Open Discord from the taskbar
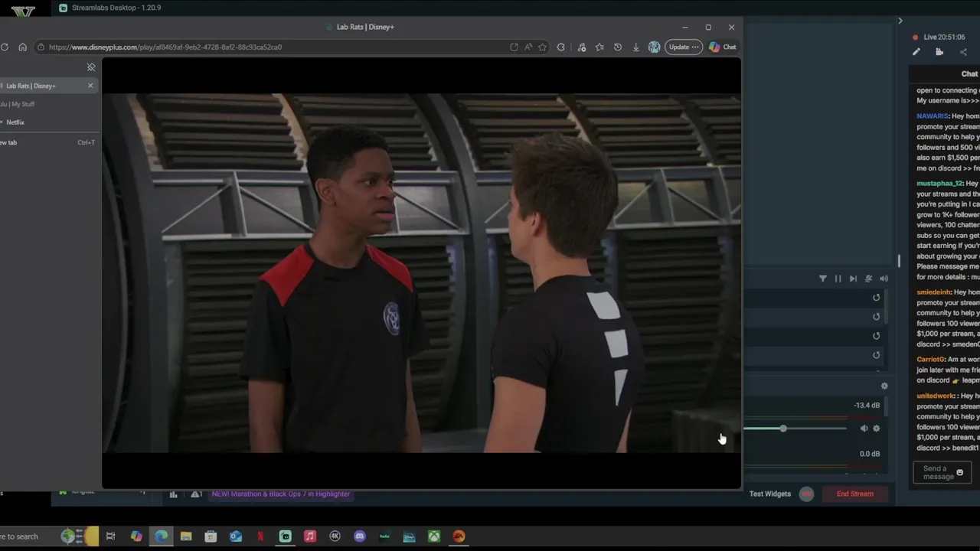Screen dimensions: 980x551 [360, 536]
